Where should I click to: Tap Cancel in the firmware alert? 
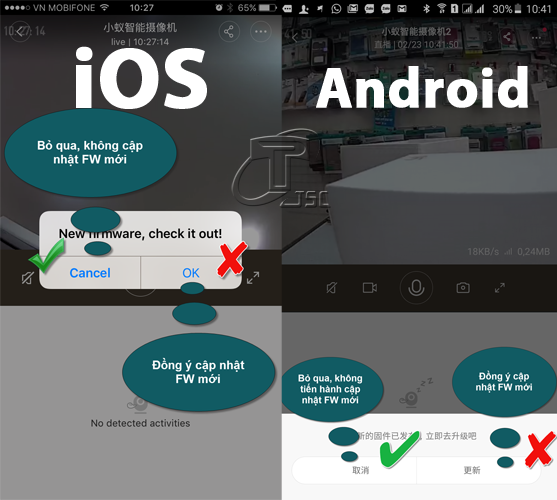click(90, 273)
